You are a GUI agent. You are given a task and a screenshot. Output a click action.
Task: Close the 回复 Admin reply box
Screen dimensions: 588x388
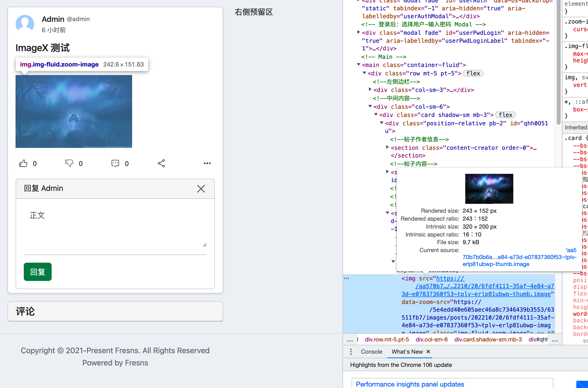point(201,189)
